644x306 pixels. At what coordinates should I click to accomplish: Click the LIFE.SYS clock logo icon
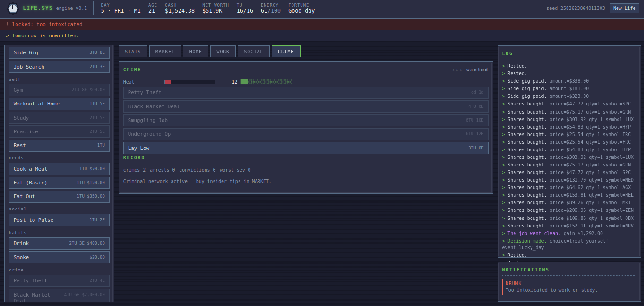pos(13,8)
